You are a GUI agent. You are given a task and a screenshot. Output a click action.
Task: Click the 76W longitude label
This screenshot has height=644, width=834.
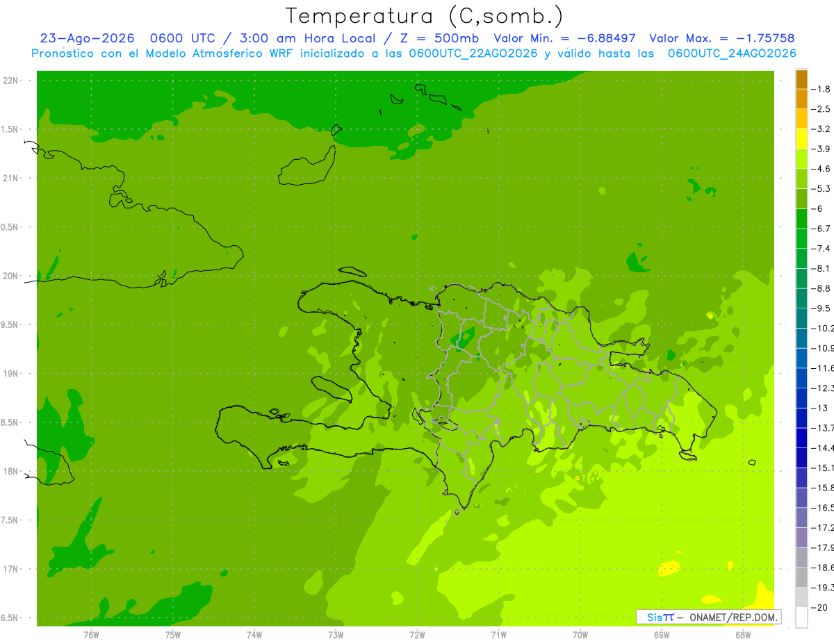click(91, 634)
